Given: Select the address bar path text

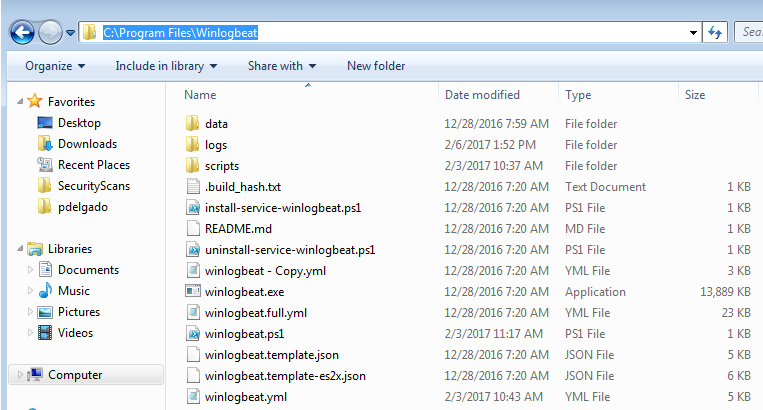Looking at the screenshot, I should click(x=180, y=33).
